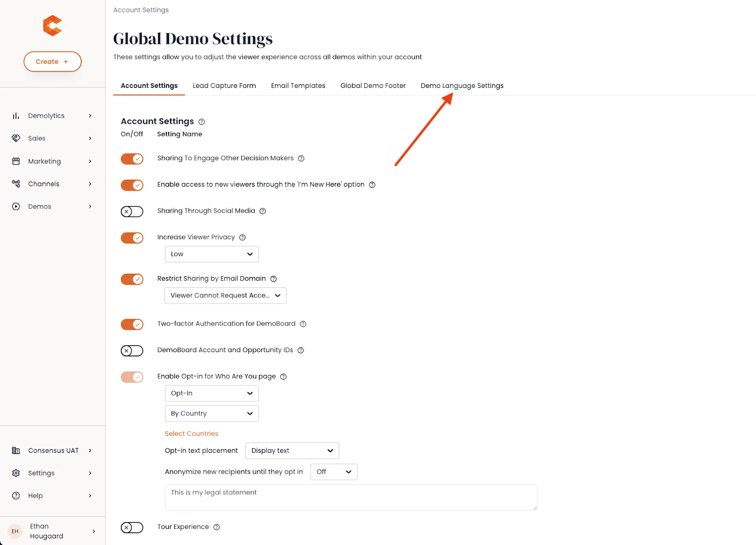Click help icon beside Tour Experience

coord(216,527)
